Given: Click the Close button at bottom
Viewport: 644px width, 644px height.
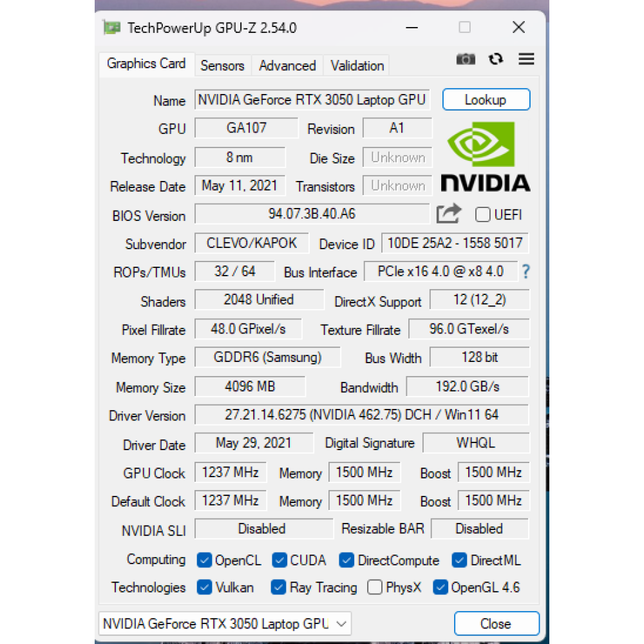Looking at the screenshot, I should pyautogui.click(x=497, y=623).
